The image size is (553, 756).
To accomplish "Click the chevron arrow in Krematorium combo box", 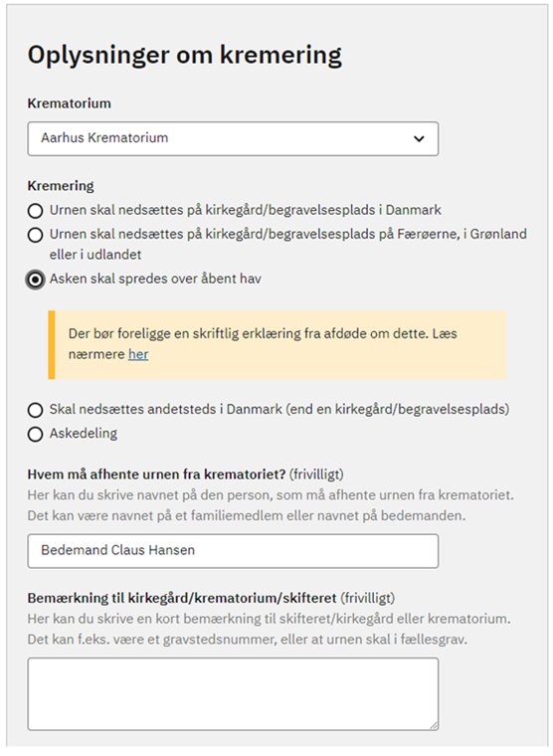I will [x=419, y=139].
